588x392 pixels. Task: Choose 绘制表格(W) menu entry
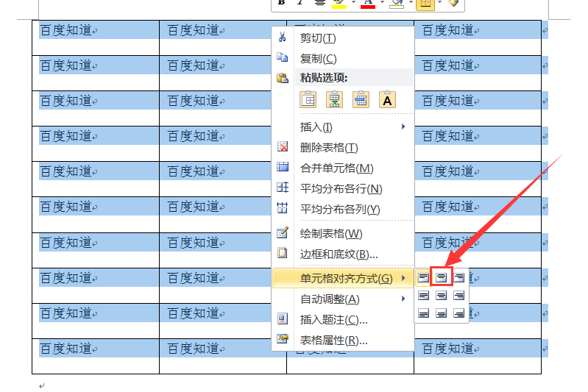[x=343, y=234]
